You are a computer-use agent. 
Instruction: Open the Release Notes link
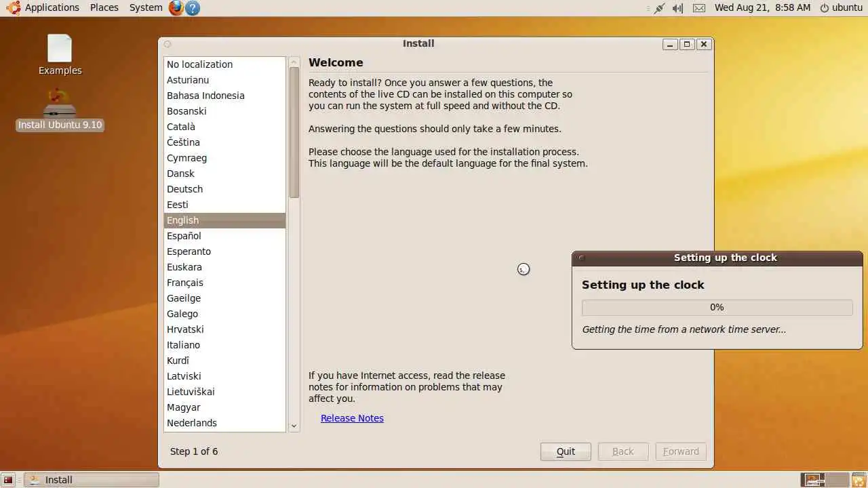click(x=352, y=418)
